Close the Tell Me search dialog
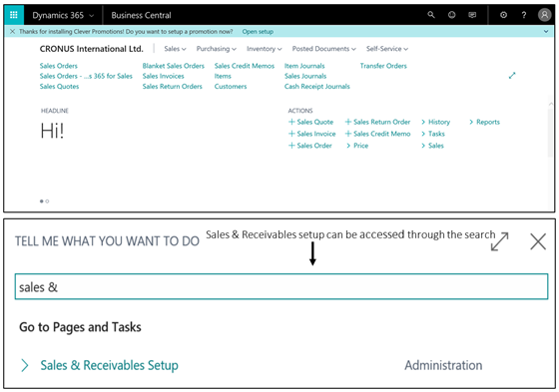 pyautogui.click(x=538, y=241)
